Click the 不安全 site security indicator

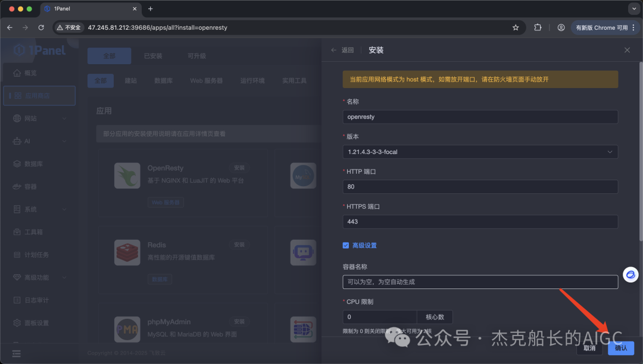(69, 27)
